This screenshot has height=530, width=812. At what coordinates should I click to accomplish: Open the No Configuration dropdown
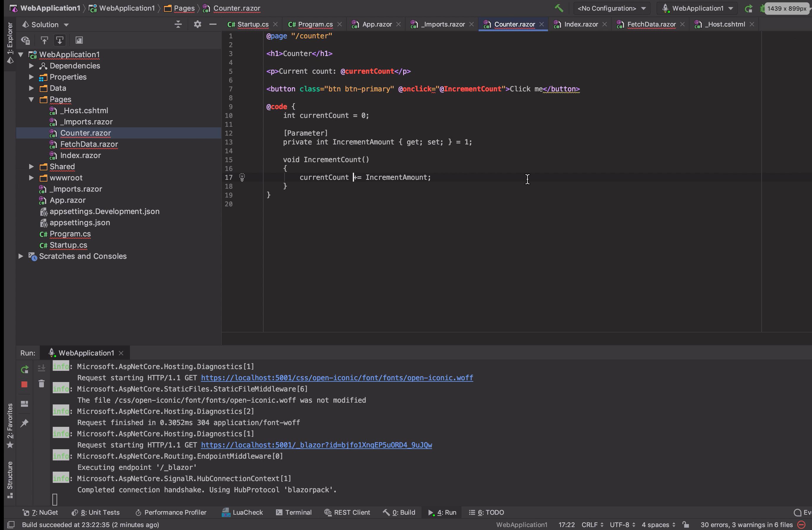point(611,8)
